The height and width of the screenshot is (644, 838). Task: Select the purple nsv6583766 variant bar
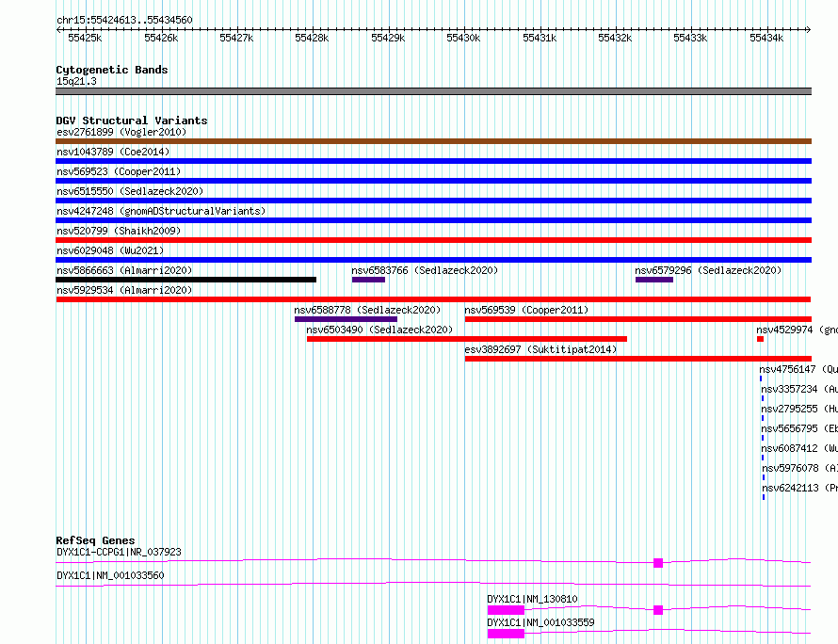[368, 280]
